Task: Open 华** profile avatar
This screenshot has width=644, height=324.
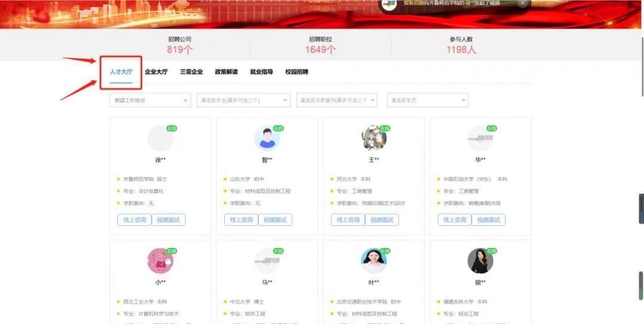Action: tap(480, 138)
